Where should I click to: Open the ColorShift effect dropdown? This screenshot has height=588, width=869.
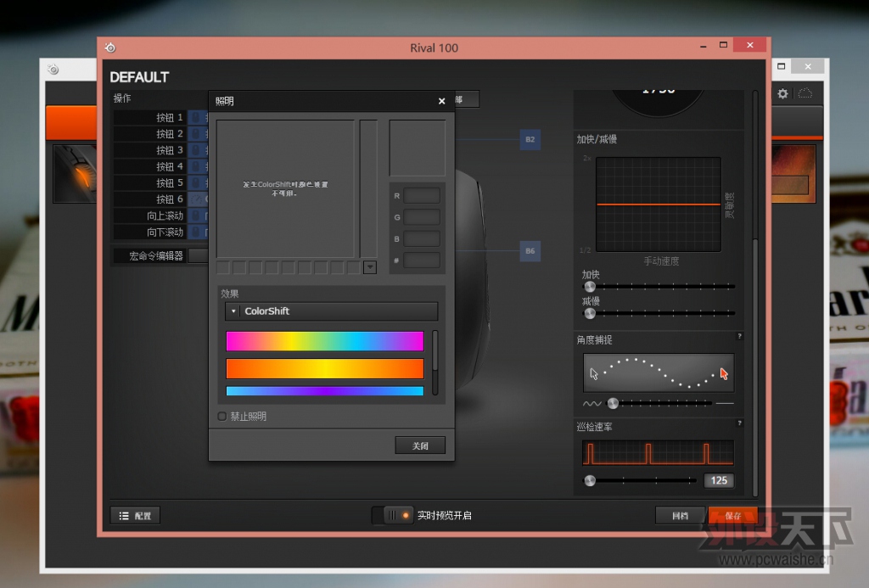pos(332,311)
